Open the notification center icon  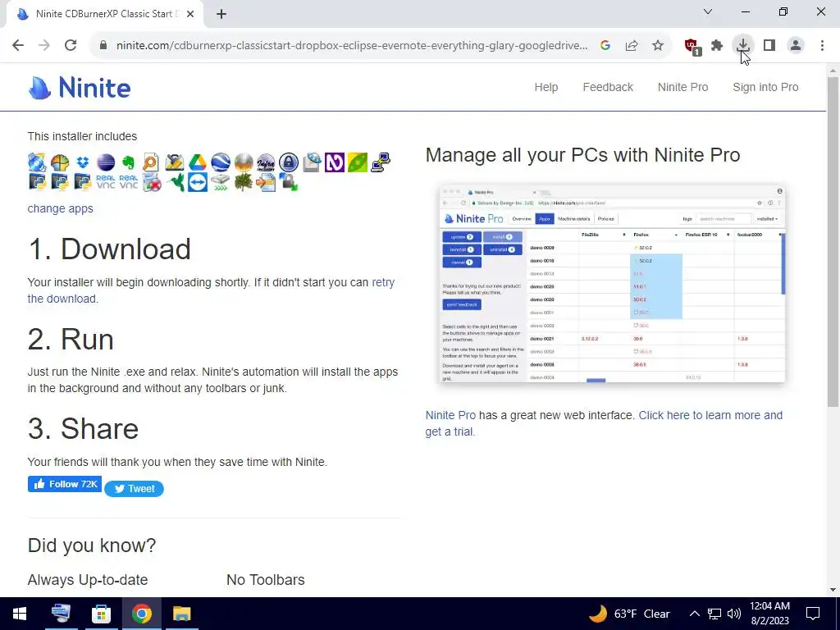tap(813, 614)
